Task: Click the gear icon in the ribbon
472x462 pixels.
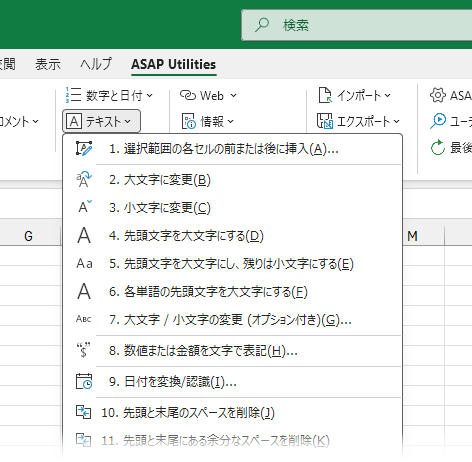Action: coord(438,95)
